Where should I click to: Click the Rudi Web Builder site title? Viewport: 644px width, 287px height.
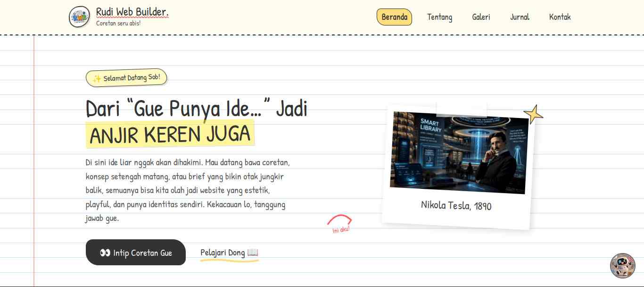pos(132,12)
